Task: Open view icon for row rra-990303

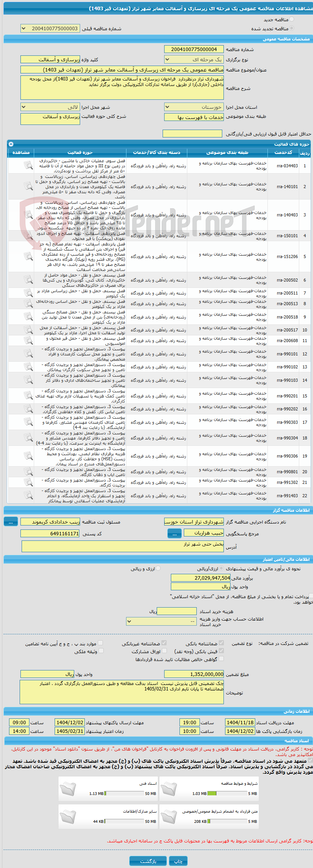Action: (x=28, y=422)
